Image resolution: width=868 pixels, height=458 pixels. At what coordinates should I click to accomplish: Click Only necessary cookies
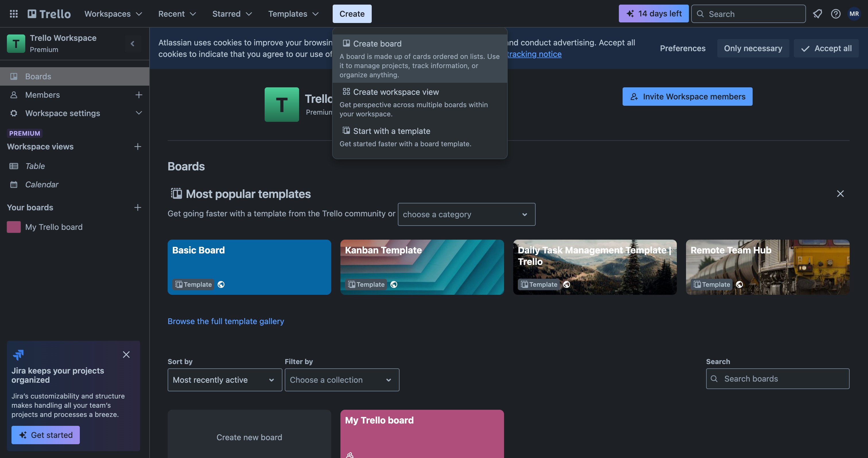(753, 48)
